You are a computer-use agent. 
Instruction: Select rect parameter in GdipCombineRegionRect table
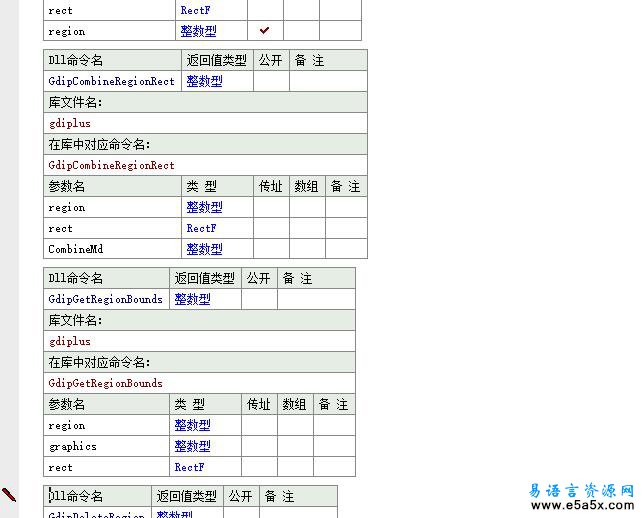coord(112,228)
